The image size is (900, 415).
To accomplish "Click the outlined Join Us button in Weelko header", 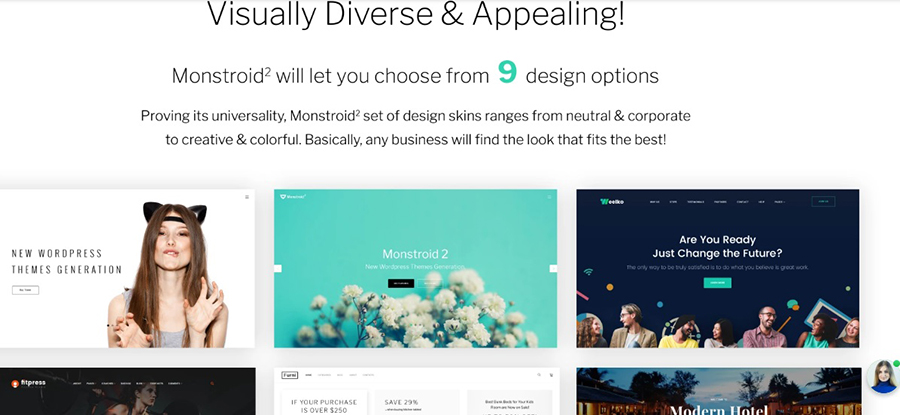I will click(x=824, y=201).
